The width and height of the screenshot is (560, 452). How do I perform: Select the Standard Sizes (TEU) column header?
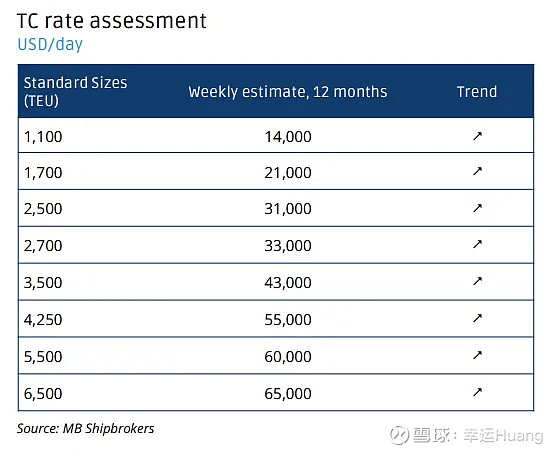click(75, 91)
